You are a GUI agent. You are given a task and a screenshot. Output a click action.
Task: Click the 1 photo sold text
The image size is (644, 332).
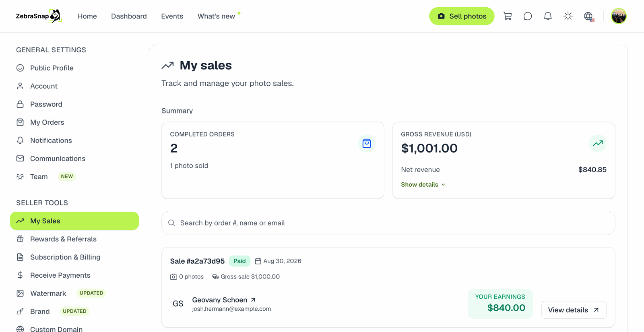coord(189,166)
